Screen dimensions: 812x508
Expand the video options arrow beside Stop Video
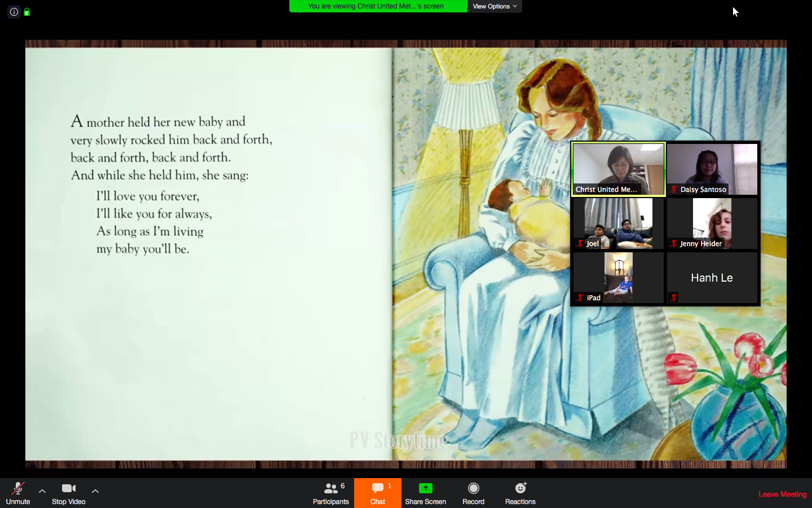[95, 491]
